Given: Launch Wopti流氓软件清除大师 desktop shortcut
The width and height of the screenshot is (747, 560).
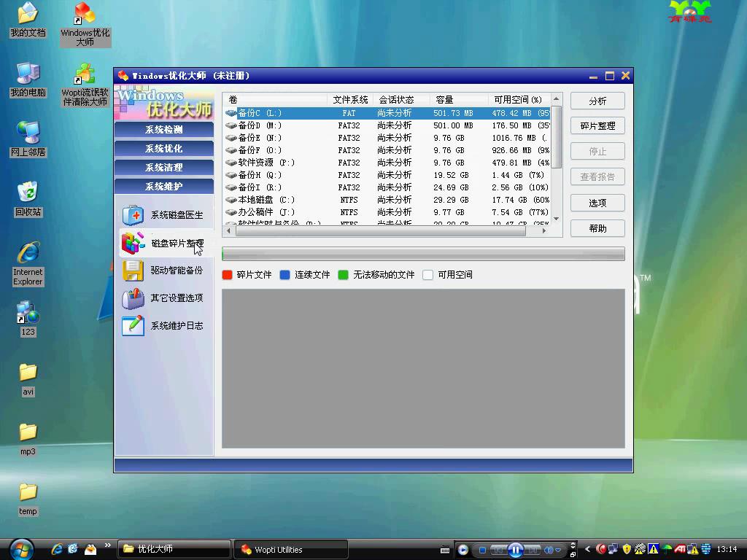Looking at the screenshot, I should 85,85.
